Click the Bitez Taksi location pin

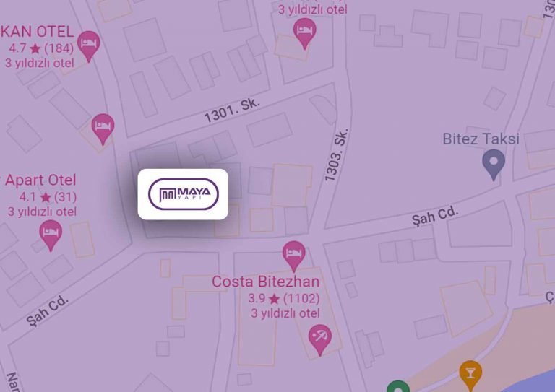(494, 165)
